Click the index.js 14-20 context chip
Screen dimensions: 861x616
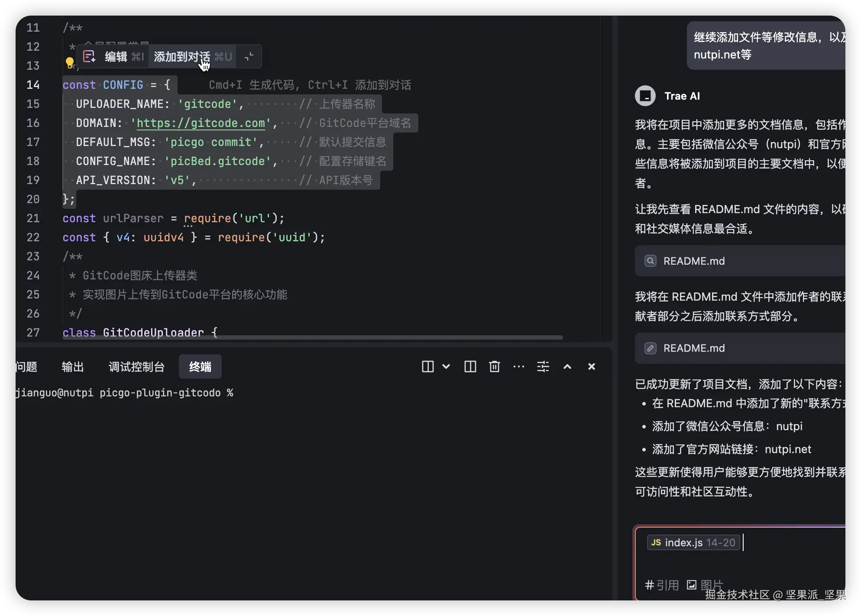point(693,542)
